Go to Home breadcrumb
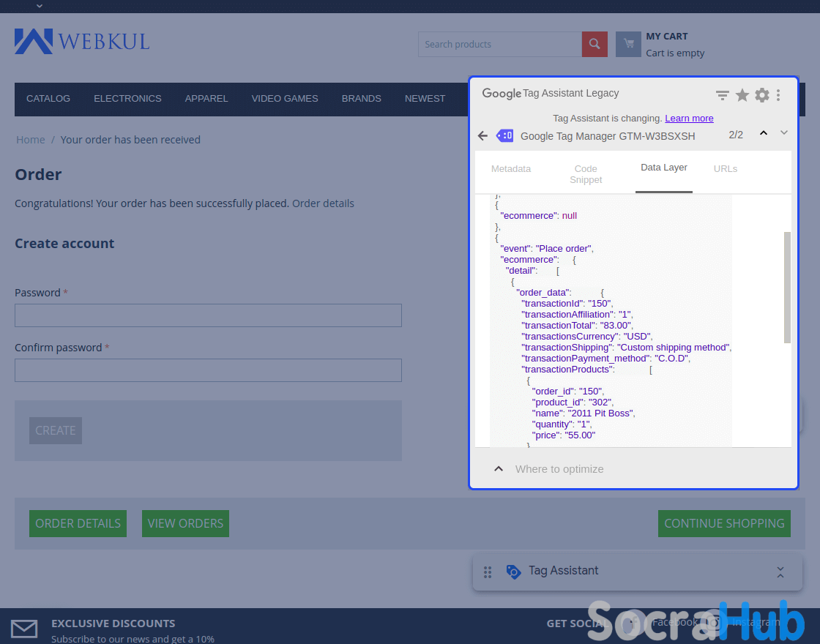 30,140
